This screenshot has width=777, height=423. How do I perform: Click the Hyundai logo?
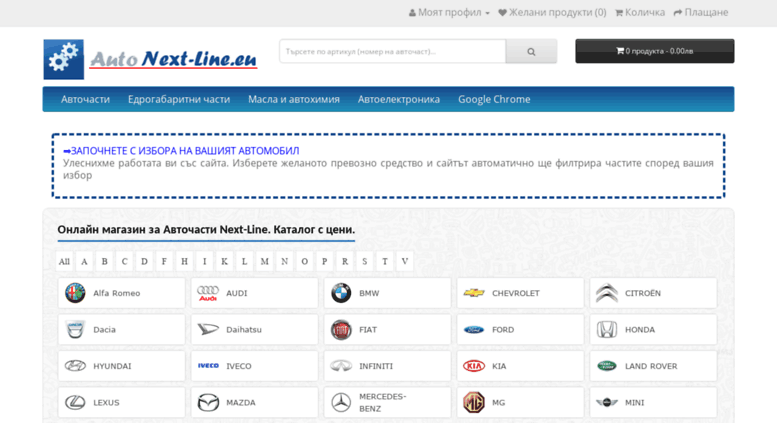click(75, 366)
